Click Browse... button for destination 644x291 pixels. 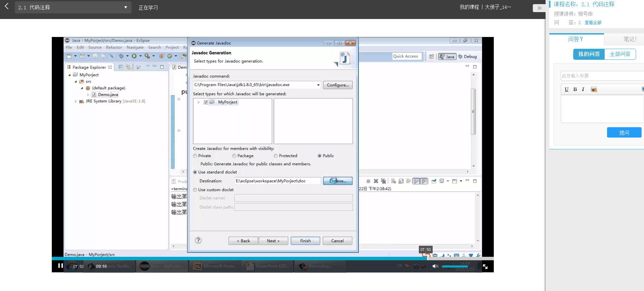(338, 181)
